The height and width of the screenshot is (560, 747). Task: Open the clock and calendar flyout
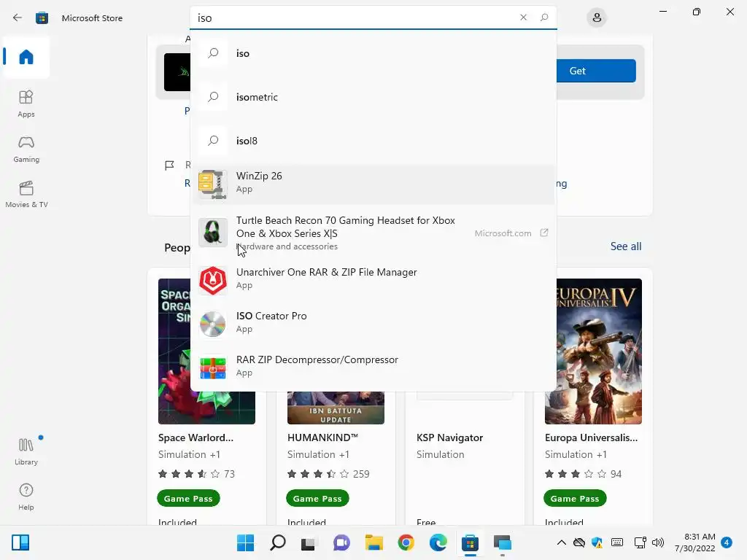tap(694, 542)
